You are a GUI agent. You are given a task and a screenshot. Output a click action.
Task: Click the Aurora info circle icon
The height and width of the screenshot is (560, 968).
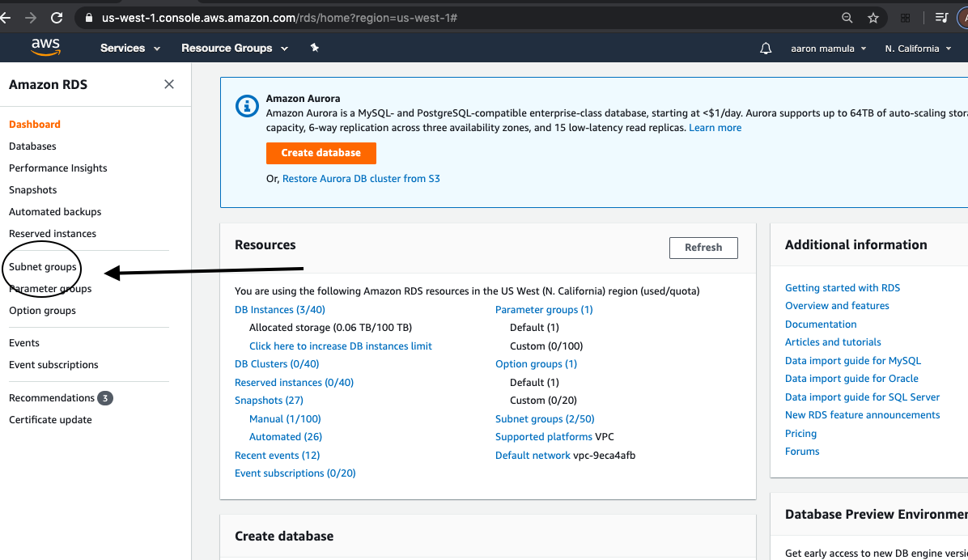(247, 105)
